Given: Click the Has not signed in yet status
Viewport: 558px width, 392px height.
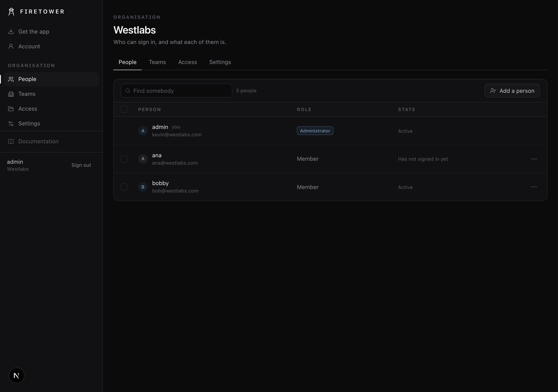Looking at the screenshot, I should click(423, 159).
